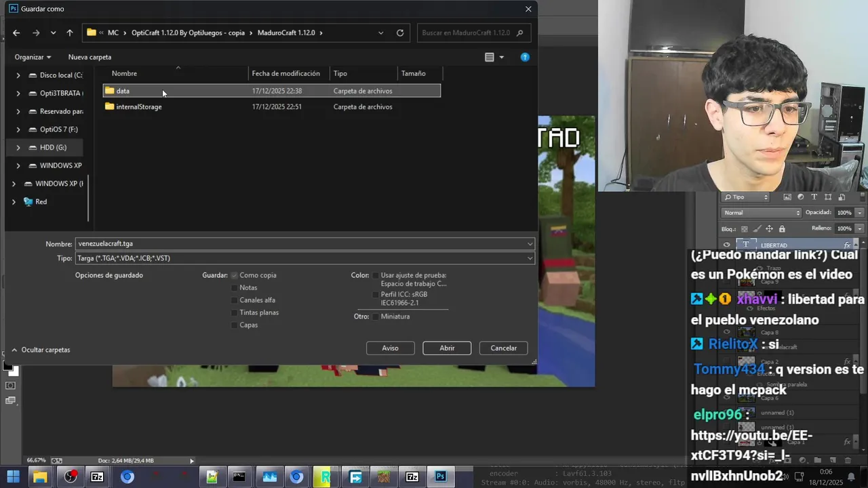This screenshot has height=488, width=868.
Task: Toggle the Miniatura checkbox
Action: click(376, 317)
